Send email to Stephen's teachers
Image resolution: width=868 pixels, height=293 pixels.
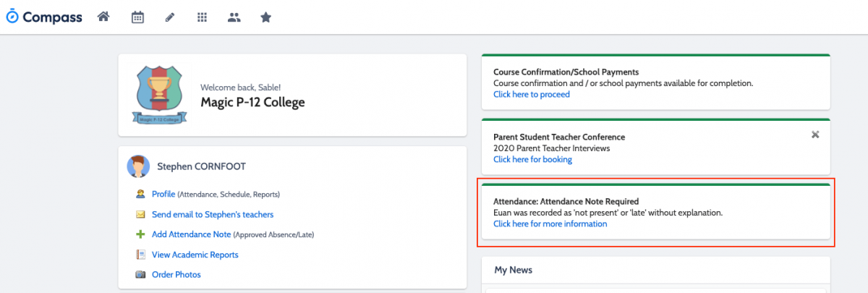[x=213, y=214]
